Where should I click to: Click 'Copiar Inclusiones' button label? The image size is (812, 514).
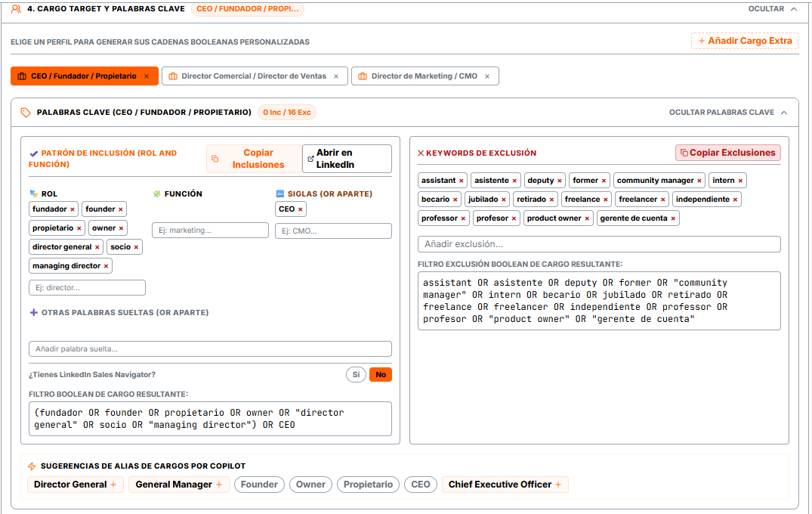[x=258, y=159]
